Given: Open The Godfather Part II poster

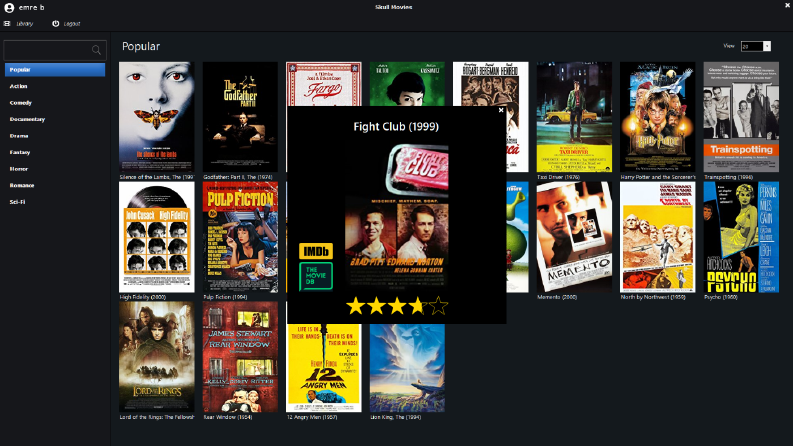Looking at the screenshot, I should coord(240,117).
